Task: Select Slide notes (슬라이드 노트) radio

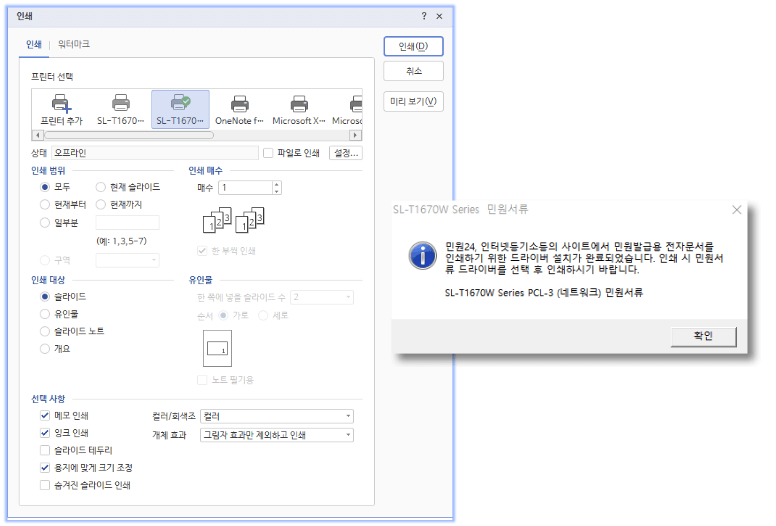Action: coord(45,331)
